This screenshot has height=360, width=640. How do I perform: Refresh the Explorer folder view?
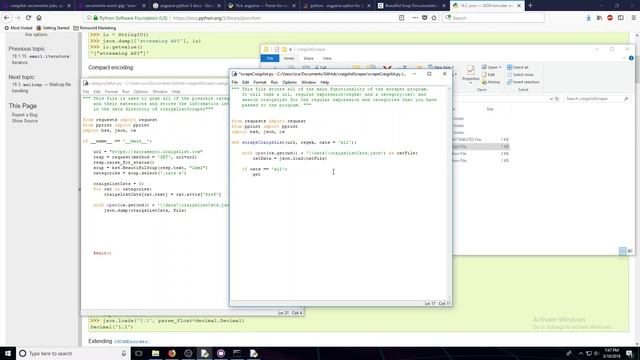coord(557,99)
